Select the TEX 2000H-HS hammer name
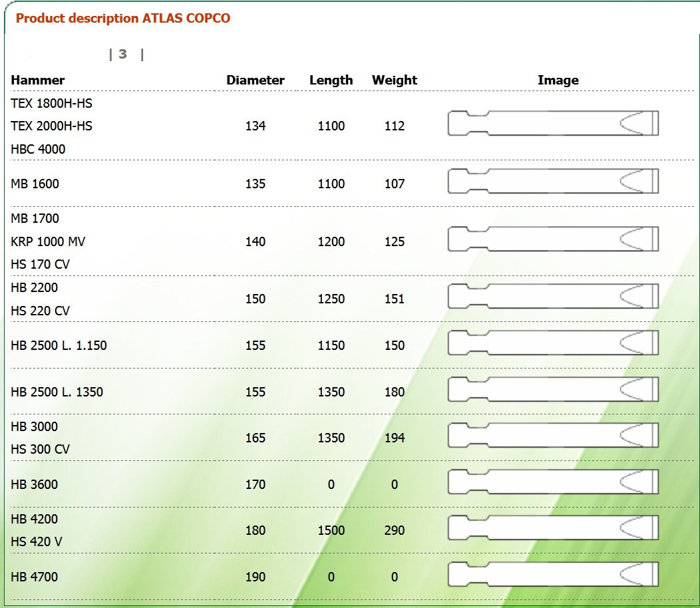This screenshot has height=608, width=700. coord(51,126)
